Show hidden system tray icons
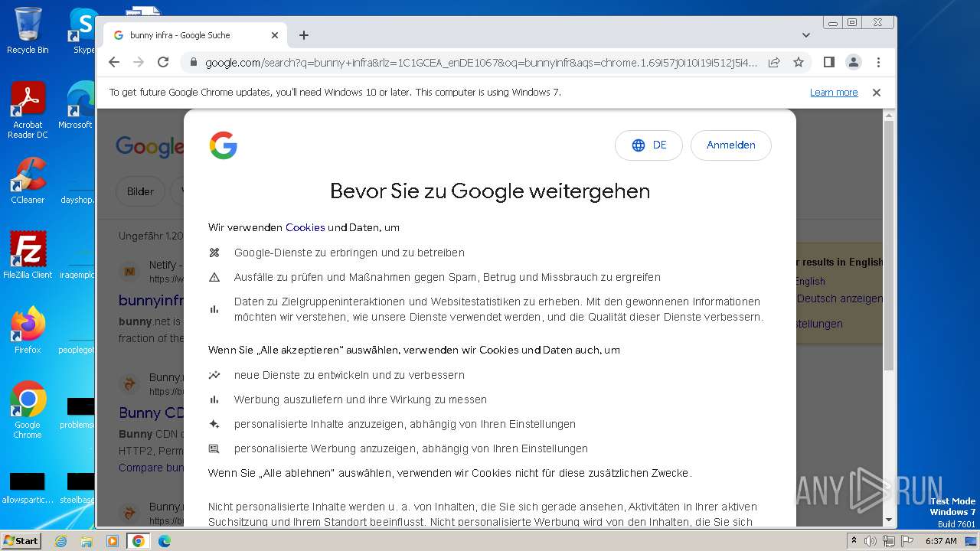980x551 pixels. click(854, 541)
